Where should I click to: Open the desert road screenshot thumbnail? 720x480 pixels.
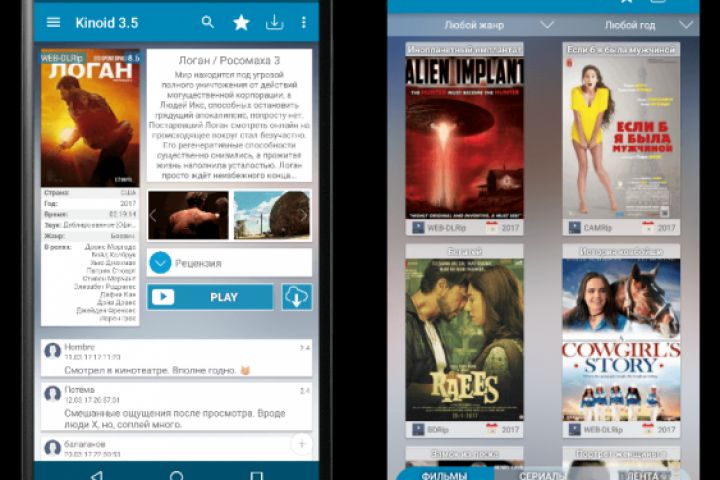click(272, 215)
